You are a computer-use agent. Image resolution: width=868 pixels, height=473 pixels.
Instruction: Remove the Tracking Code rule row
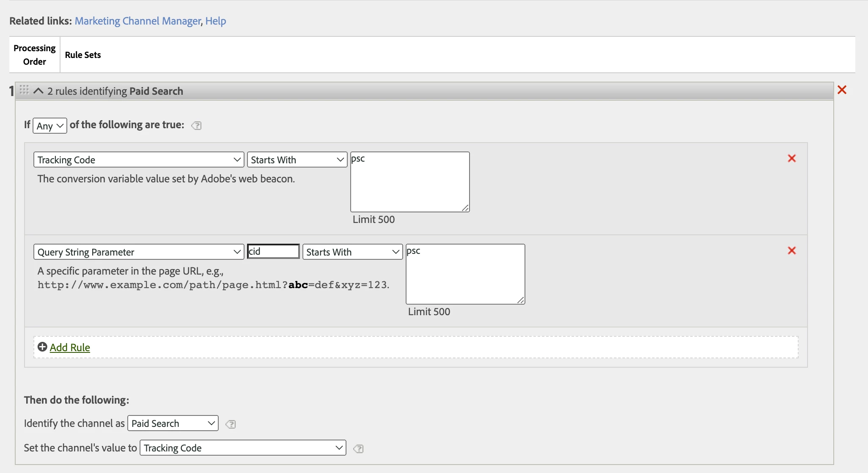click(x=792, y=158)
